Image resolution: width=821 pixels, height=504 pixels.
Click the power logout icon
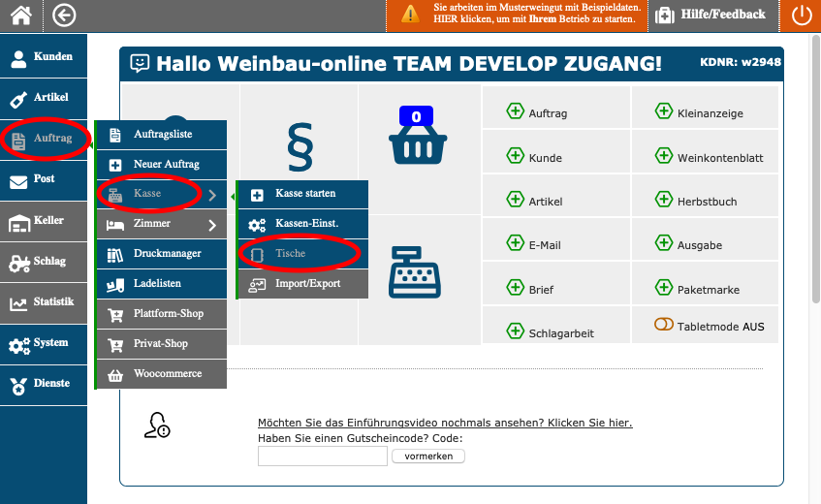[x=801, y=16]
